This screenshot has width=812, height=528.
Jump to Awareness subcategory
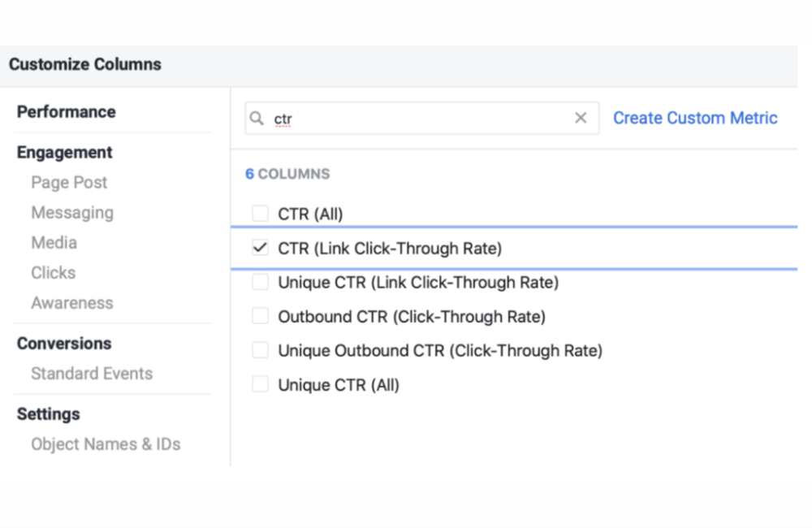pyautogui.click(x=72, y=303)
